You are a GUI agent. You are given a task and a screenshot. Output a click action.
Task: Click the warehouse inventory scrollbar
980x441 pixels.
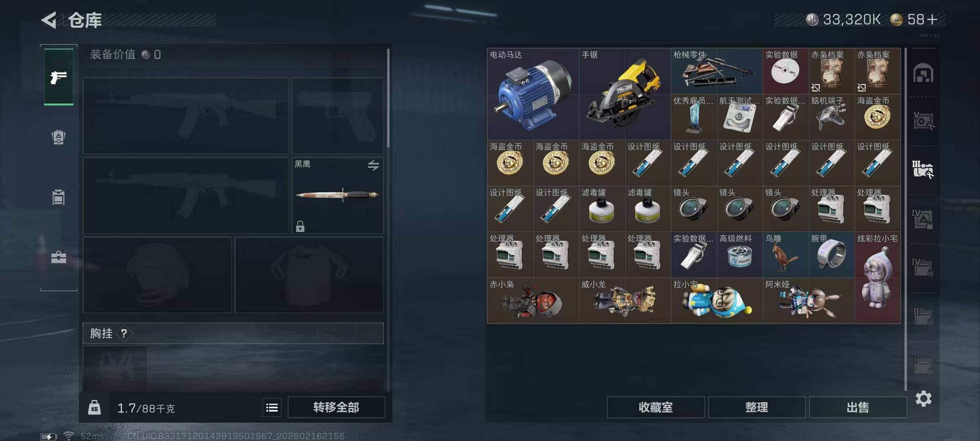coord(905,218)
